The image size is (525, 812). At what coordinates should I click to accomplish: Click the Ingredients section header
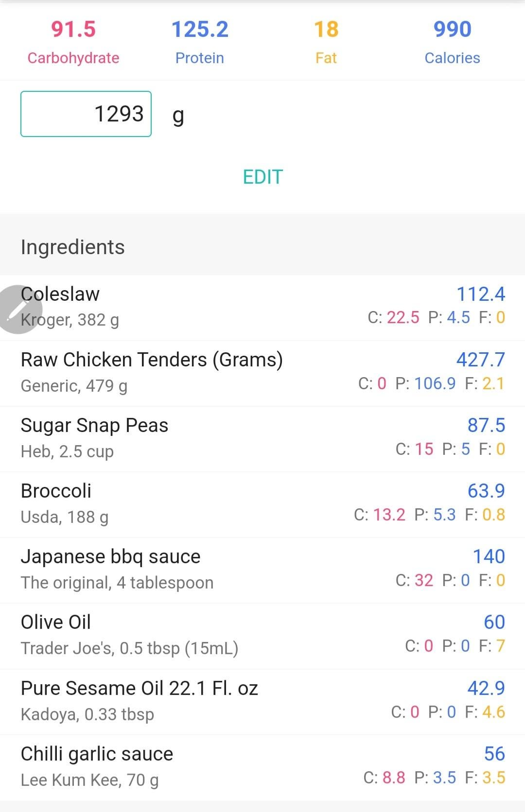click(73, 247)
